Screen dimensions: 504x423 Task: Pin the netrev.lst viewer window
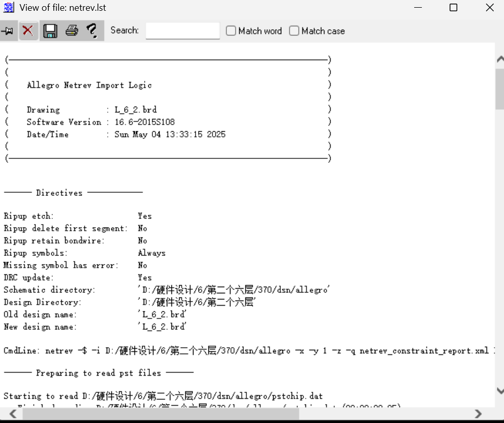(x=8, y=31)
